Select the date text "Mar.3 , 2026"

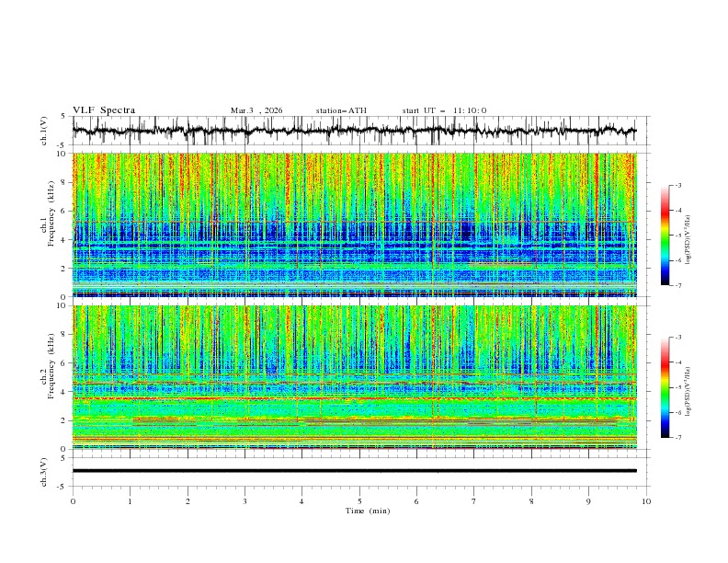256,110
